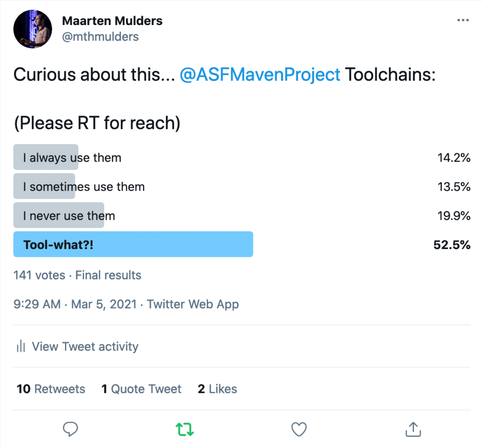The image size is (483, 448).
Task: Open the 10 Retweets list
Action: 50,389
